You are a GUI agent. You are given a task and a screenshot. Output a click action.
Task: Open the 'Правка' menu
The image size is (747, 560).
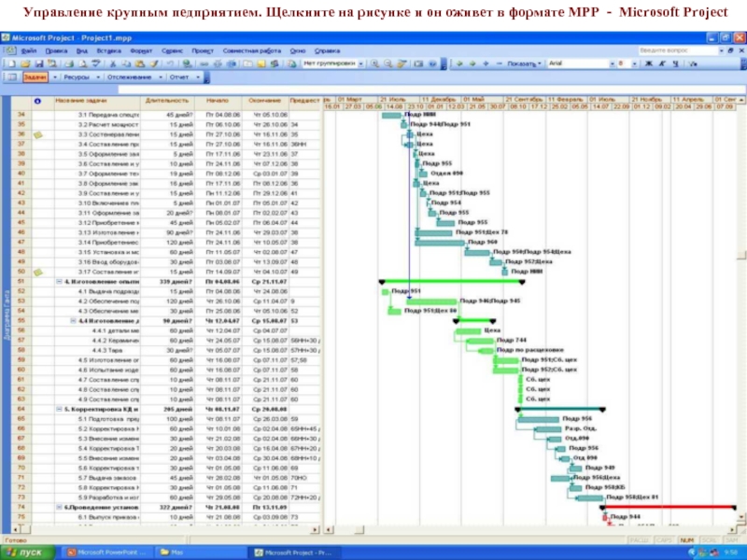coord(56,51)
